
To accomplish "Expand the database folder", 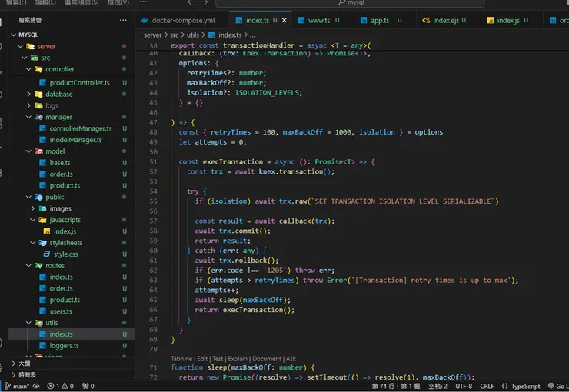I will 58,95.
